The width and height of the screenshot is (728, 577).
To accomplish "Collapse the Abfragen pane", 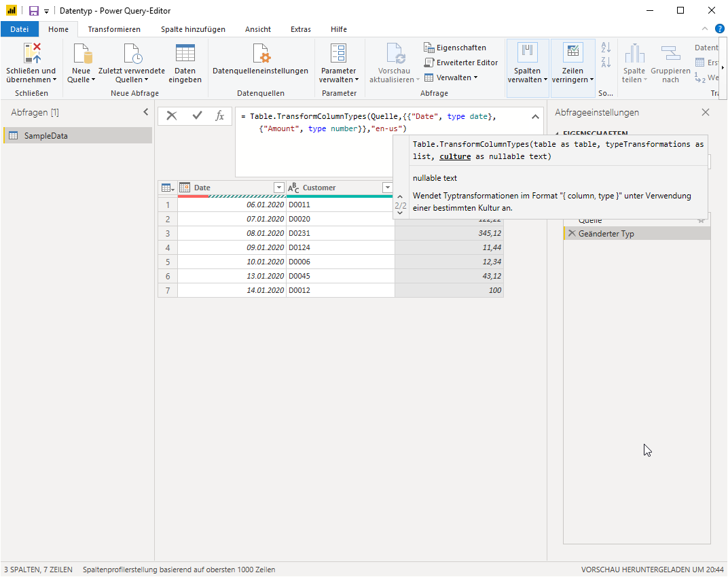I will 146,112.
